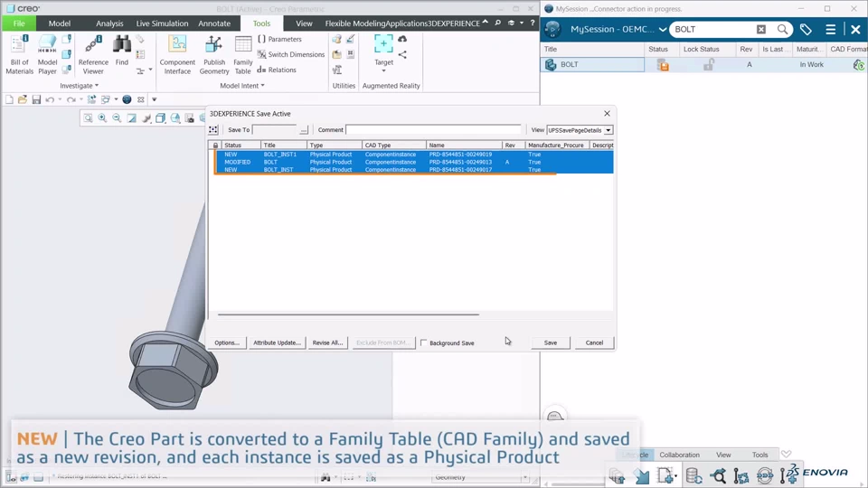
Task: Expand the Model Intent group dropdown
Action: coord(242,86)
